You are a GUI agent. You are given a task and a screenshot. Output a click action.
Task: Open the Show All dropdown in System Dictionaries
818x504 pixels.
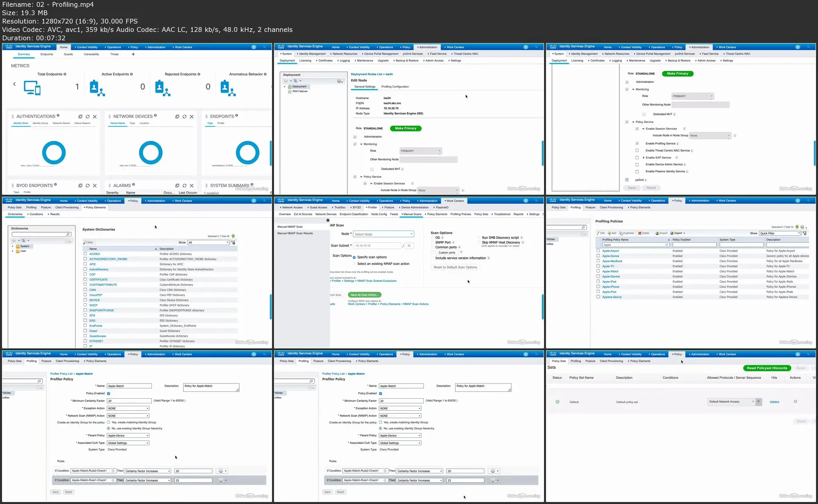pyautogui.click(x=208, y=242)
